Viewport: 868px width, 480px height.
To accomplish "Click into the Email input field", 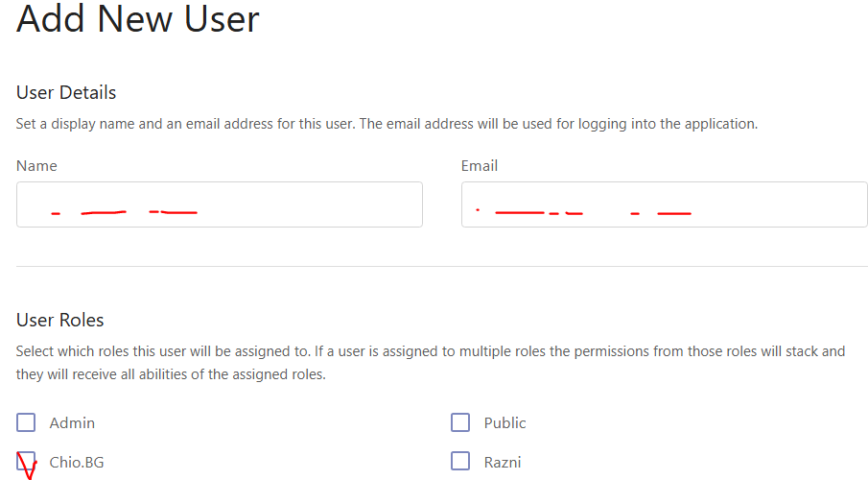I will [x=665, y=204].
